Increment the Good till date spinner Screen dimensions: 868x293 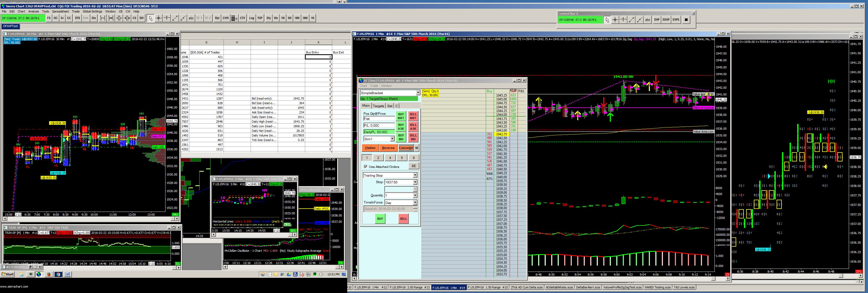(415, 207)
